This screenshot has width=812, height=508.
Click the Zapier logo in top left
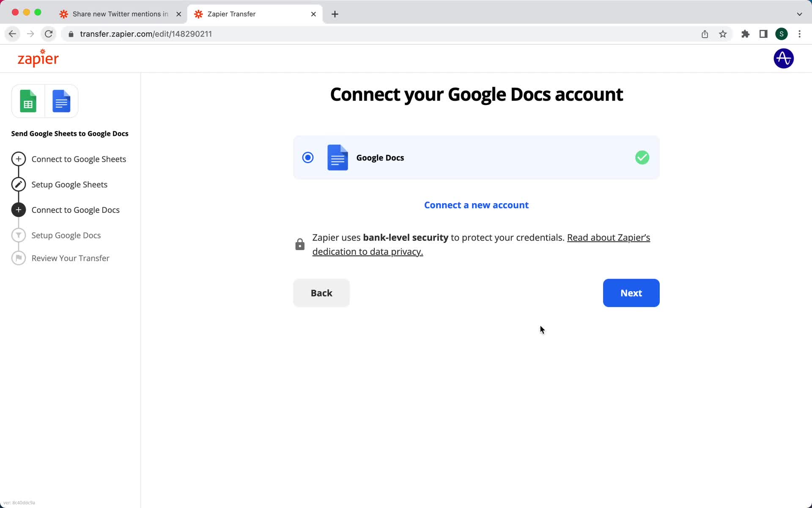click(x=38, y=58)
